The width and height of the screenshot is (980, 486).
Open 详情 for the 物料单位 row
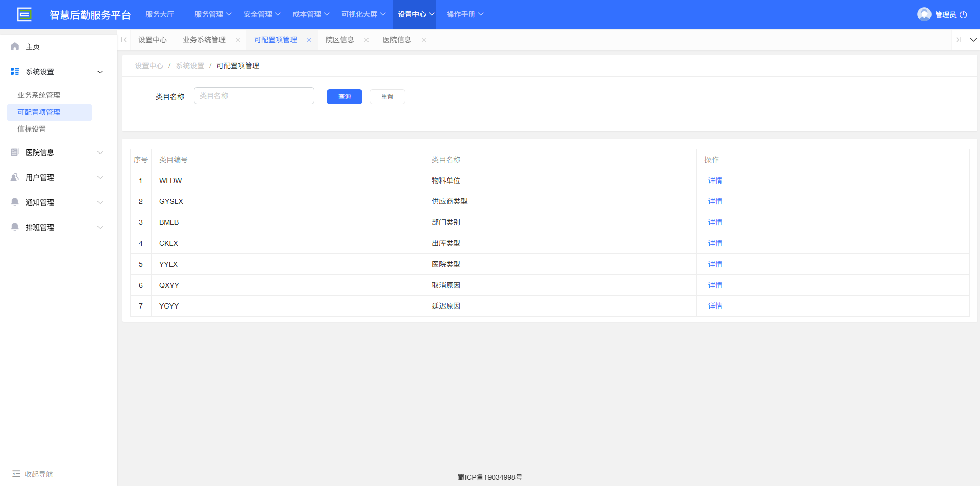click(x=715, y=181)
